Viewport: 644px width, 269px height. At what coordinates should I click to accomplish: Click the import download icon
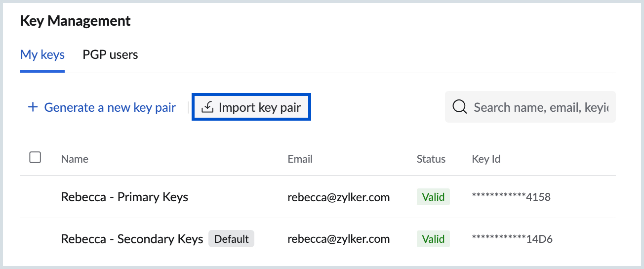pos(208,107)
